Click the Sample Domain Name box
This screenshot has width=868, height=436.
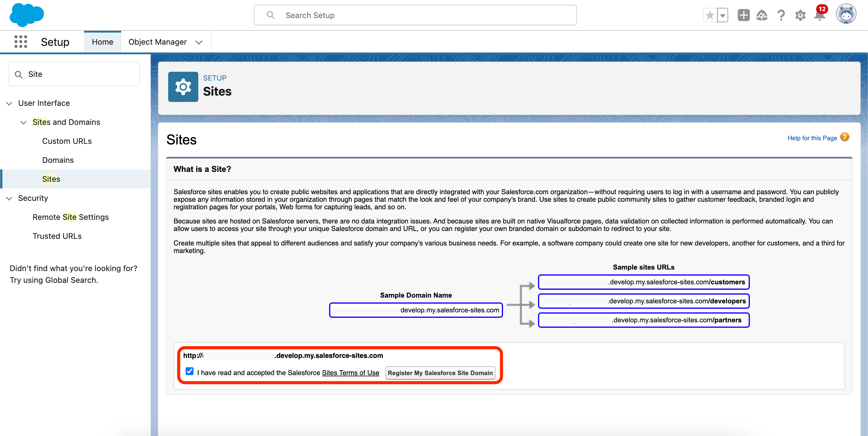416,310
